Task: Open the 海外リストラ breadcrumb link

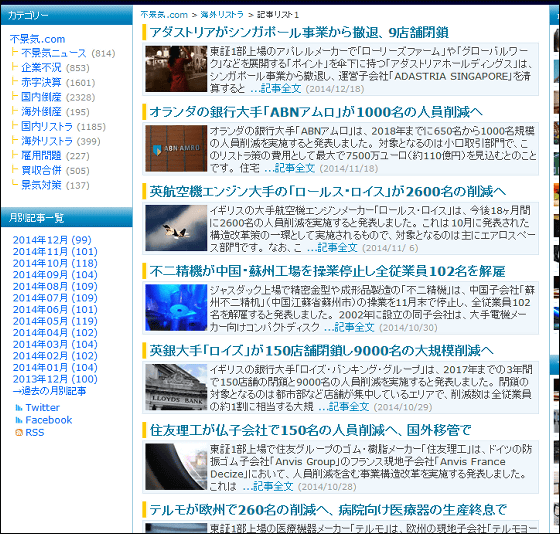Action: click(222, 15)
